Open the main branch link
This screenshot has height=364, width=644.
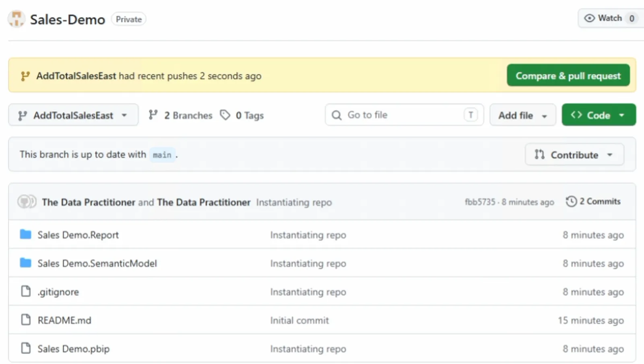tap(162, 155)
